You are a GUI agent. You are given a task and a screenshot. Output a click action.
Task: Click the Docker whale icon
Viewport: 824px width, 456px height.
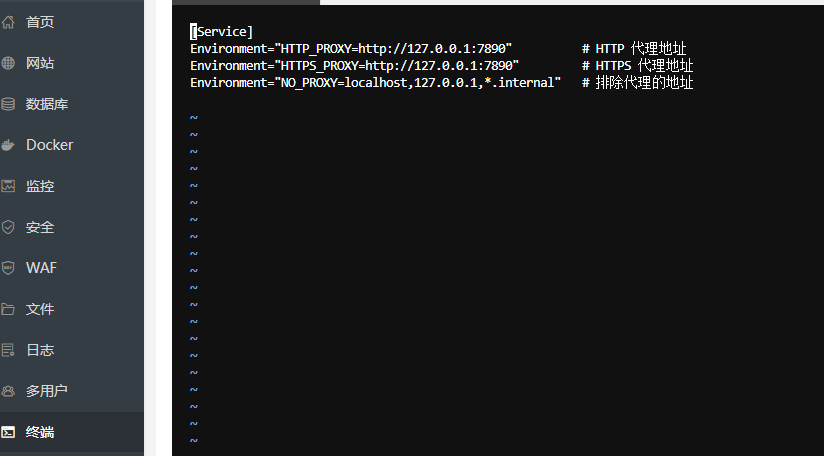[x=8, y=145]
